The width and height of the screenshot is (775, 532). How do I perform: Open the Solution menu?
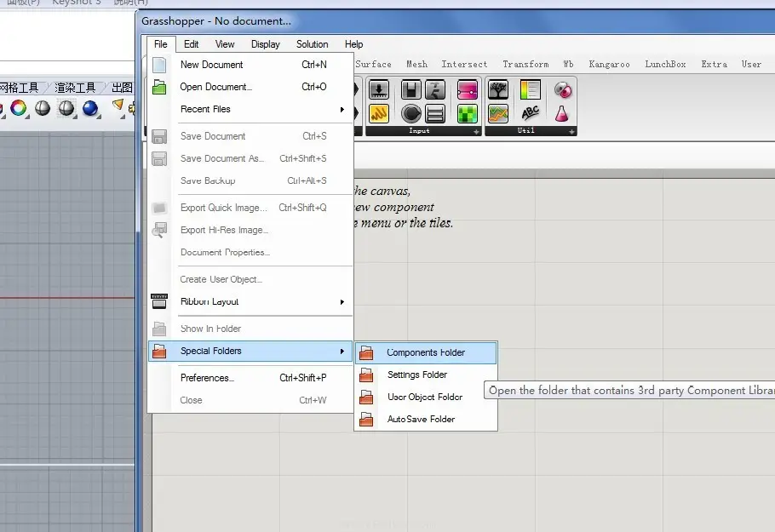[312, 44]
